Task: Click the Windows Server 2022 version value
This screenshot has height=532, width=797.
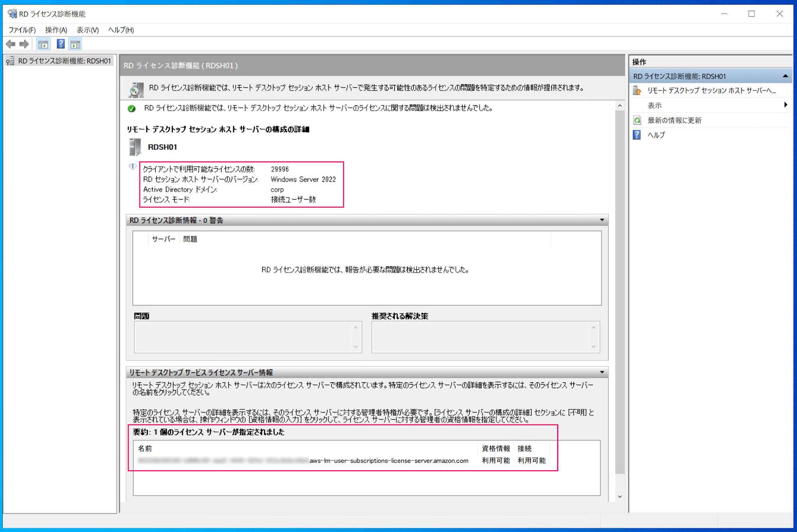Action: click(303, 179)
